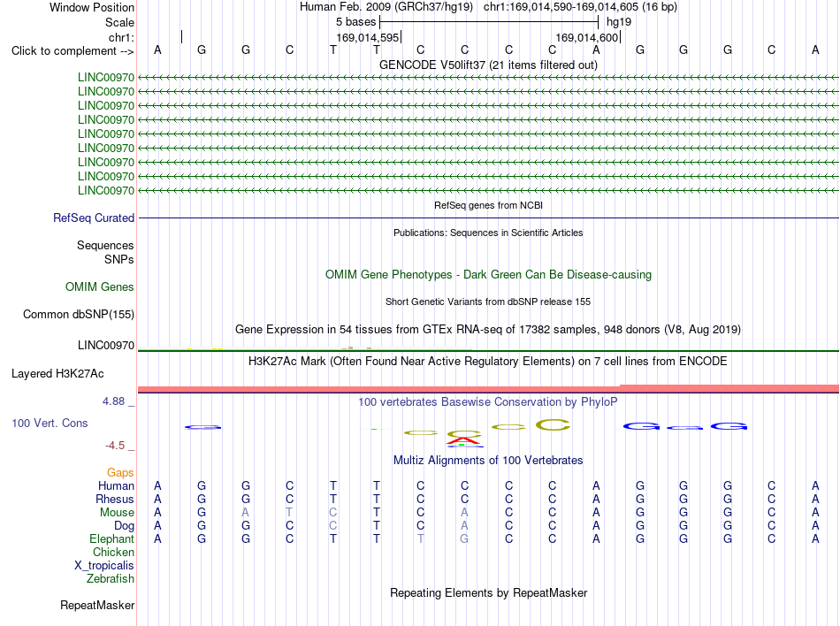840x626 pixels.
Task: Click the 'Sequences' track label
Action: [x=105, y=245]
